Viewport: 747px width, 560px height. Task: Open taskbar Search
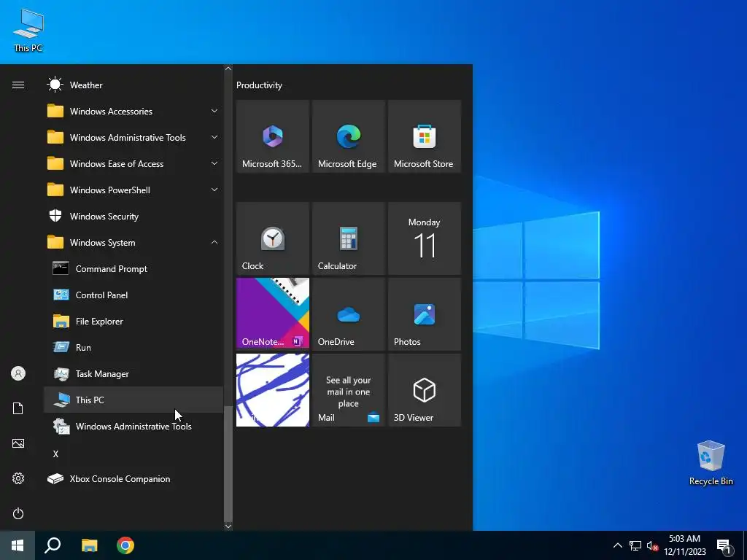pyautogui.click(x=53, y=545)
